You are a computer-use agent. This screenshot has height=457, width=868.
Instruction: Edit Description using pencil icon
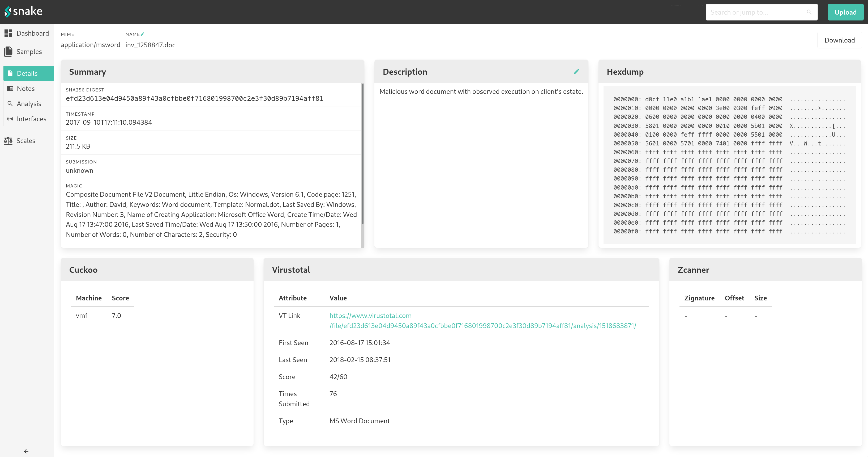coord(576,72)
